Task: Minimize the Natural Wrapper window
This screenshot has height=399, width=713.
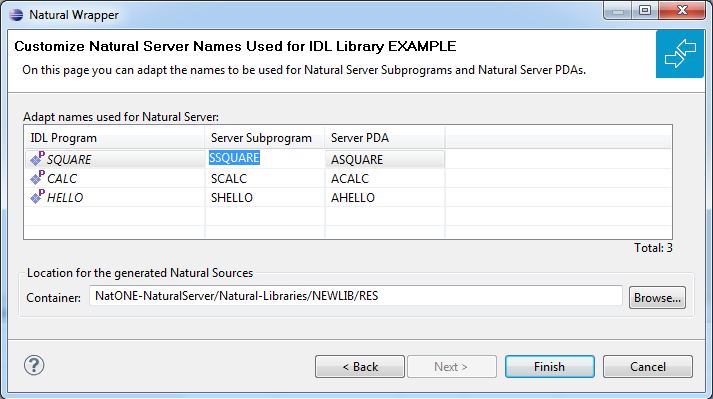Action: tap(618, 11)
